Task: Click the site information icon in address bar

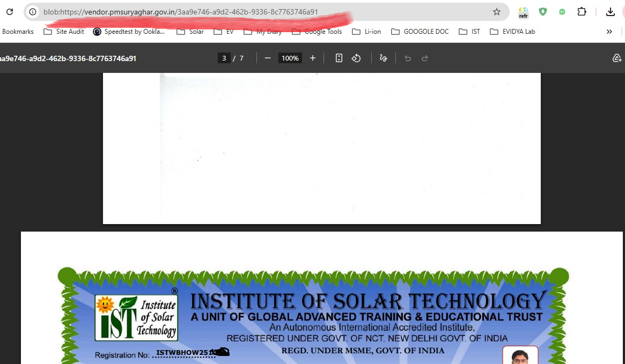Action: pyautogui.click(x=33, y=12)
